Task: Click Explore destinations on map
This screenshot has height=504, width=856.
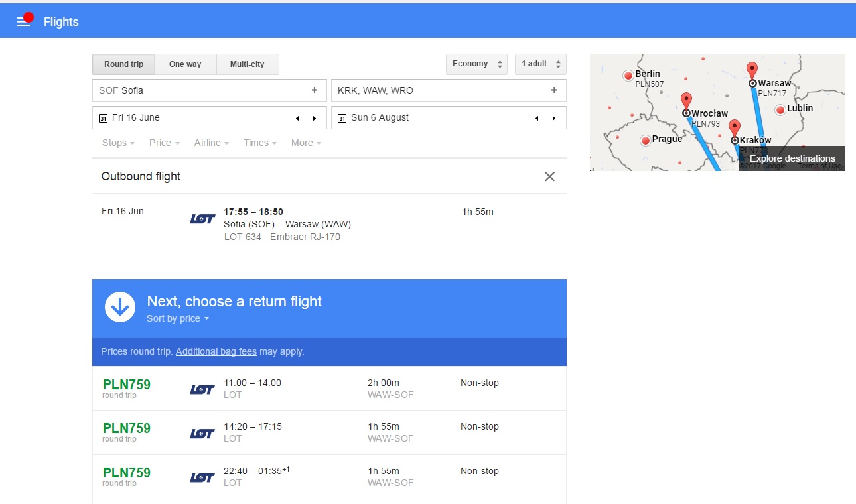Action: [792, 158]
